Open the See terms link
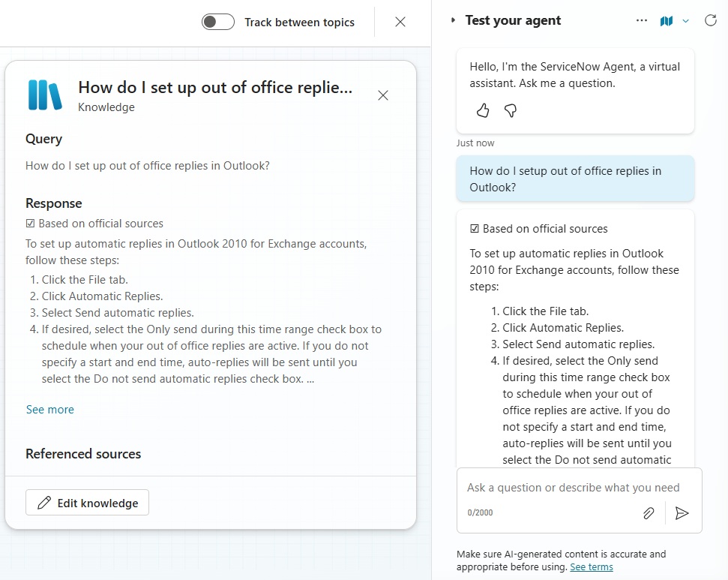 tap(592, 567)
